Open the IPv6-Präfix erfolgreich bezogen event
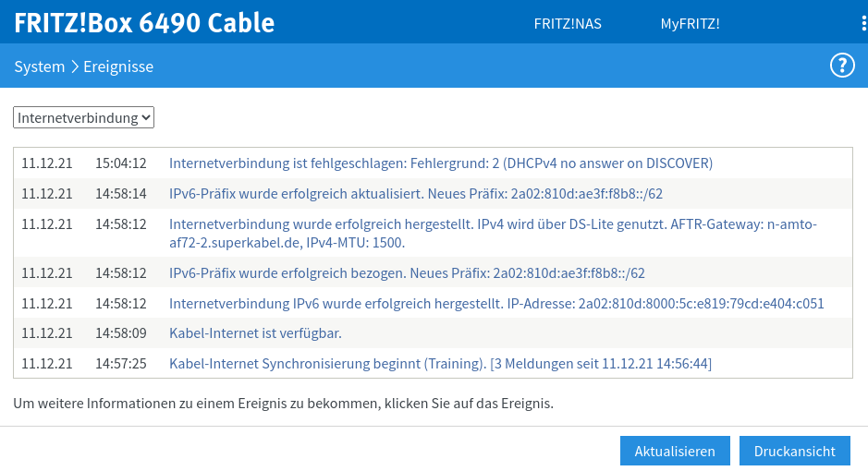Image resolution: width=868 pixels, height=471 pixels. coord(407,272)
